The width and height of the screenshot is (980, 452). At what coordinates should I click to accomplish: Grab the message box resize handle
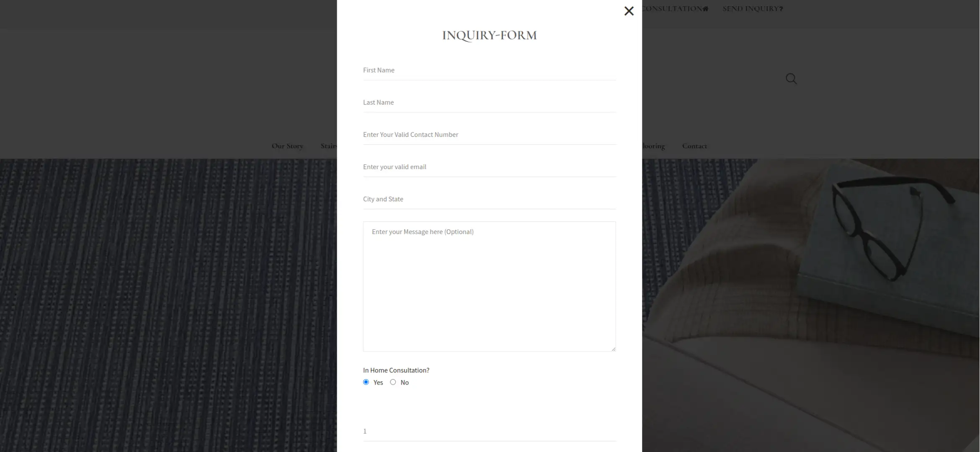tap(613, 349)
